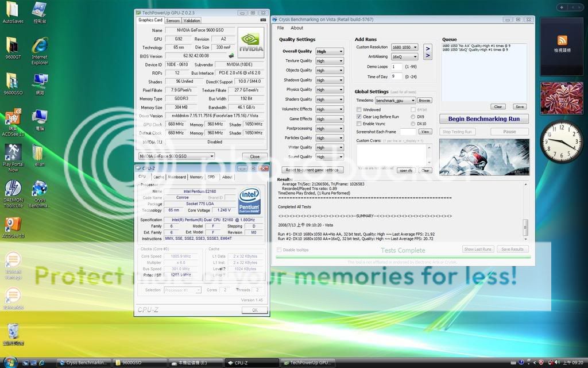Switch to the Sensors tab in GPU-Z
Screen dimensions: 588x368
173,20
